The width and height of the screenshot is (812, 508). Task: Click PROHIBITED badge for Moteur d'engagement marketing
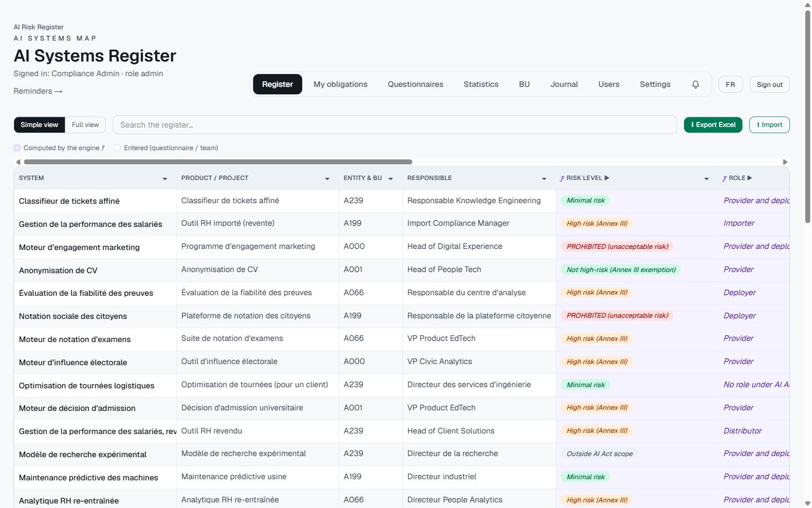click(617, 247)
